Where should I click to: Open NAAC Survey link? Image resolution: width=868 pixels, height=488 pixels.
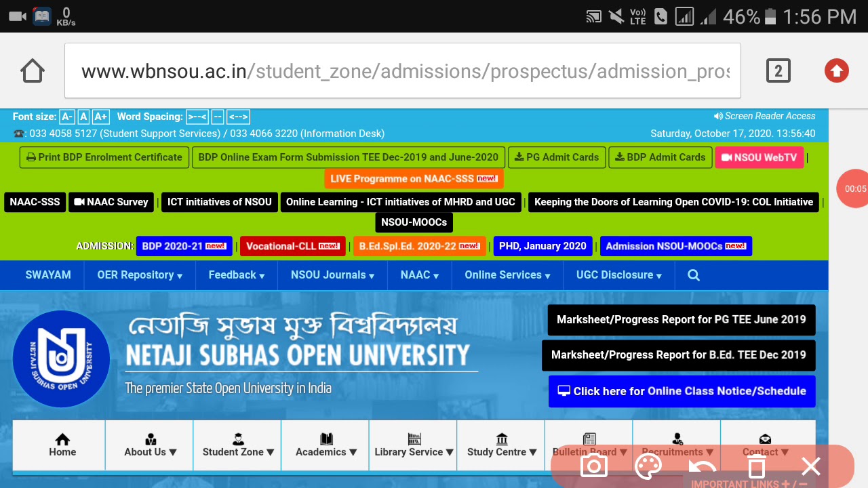[x=111, y=202]
